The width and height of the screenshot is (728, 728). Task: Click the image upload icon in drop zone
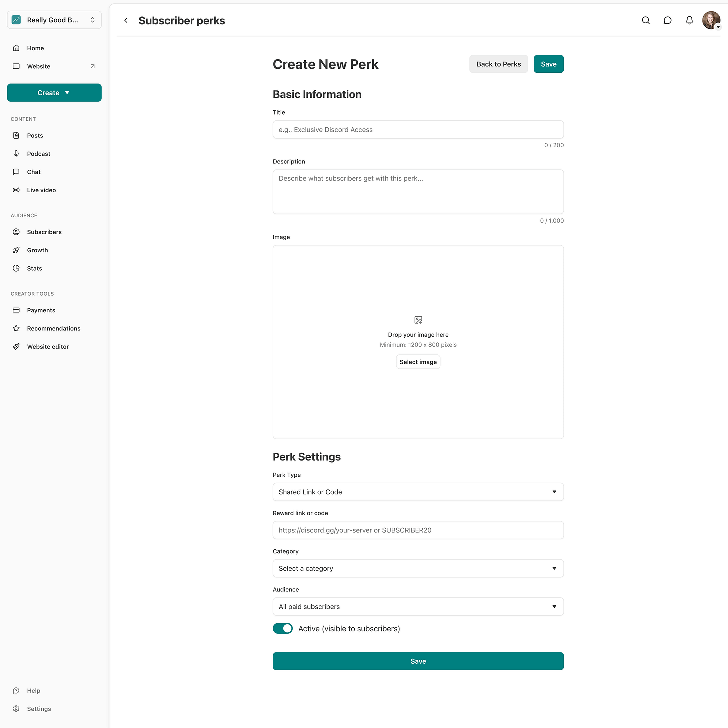tap(418, 320)
